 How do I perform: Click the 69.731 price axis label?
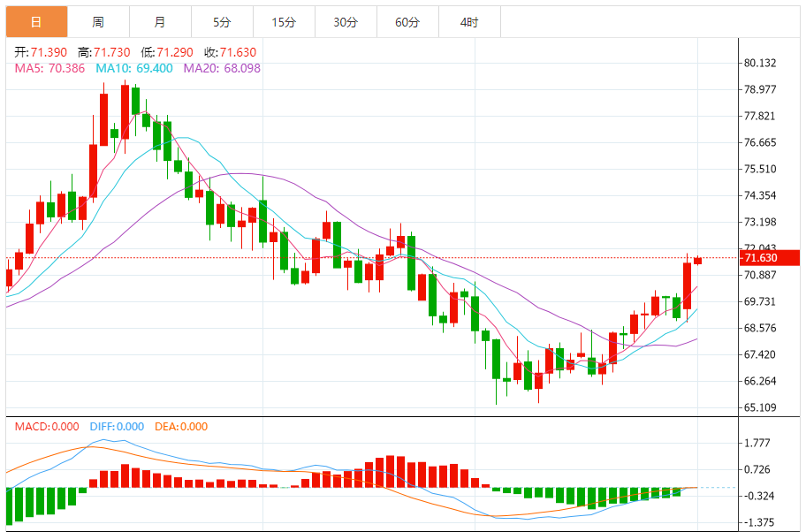coord(760,301)
